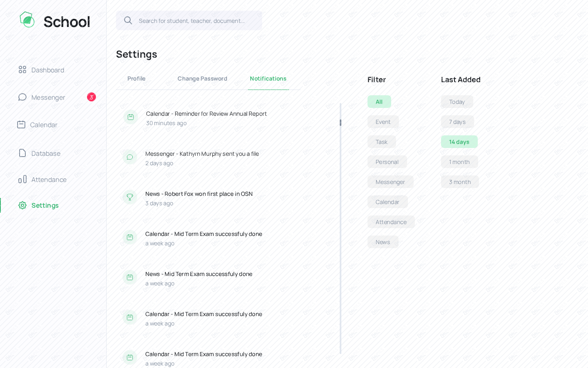Open the Attendance section

click(49, 180)
